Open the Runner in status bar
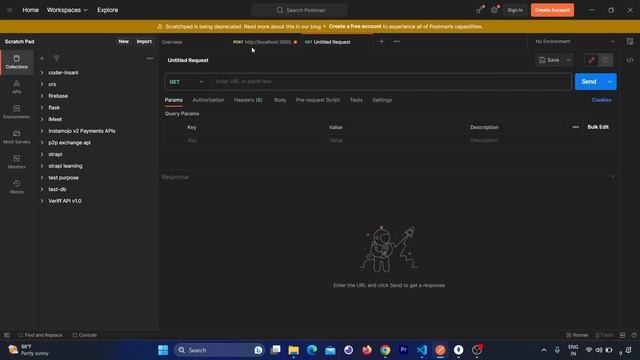The height and width of the screenshot is (360, 640). (x=577, y=335)
